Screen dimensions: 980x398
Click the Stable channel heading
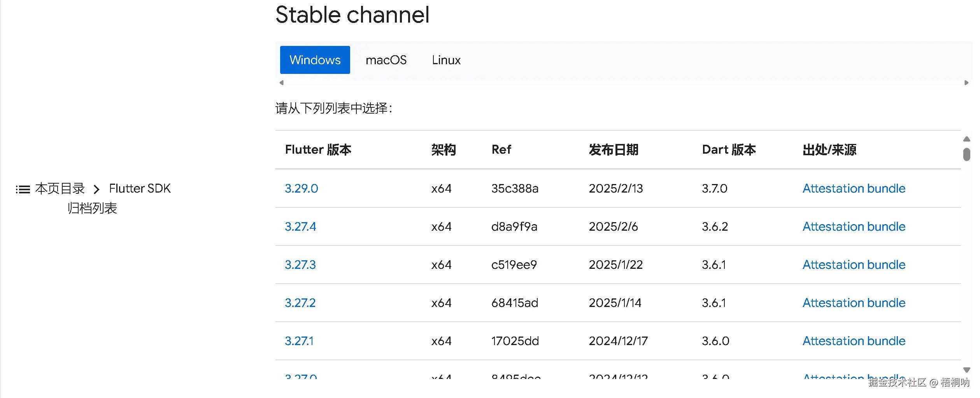pyautogui.click(x=352, y=15)
